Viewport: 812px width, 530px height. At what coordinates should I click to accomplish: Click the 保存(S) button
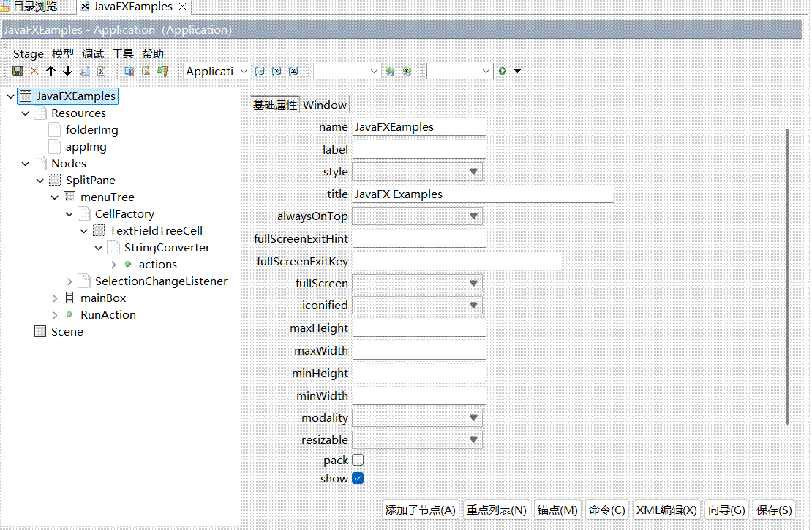[x=774, y=510]
